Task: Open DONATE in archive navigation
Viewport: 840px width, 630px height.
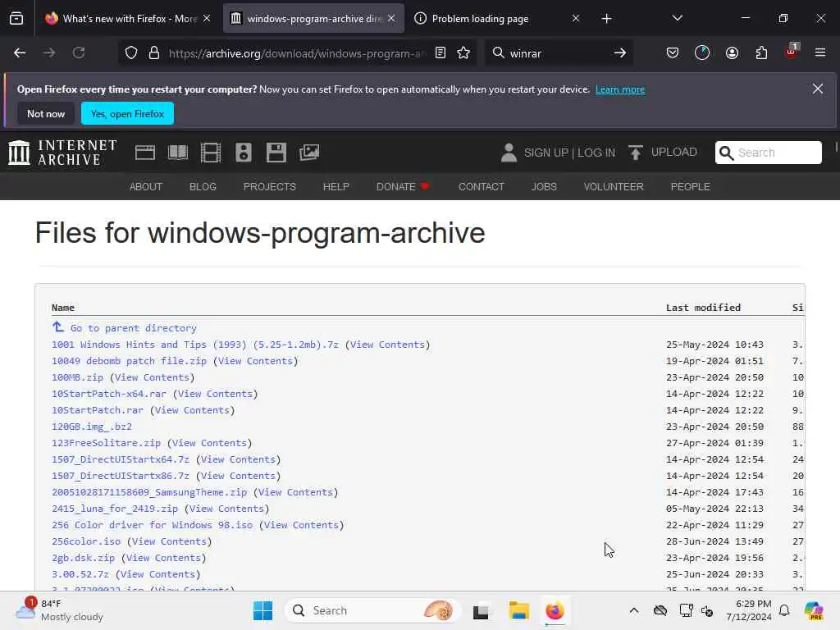Action: (x=402, y=186)
